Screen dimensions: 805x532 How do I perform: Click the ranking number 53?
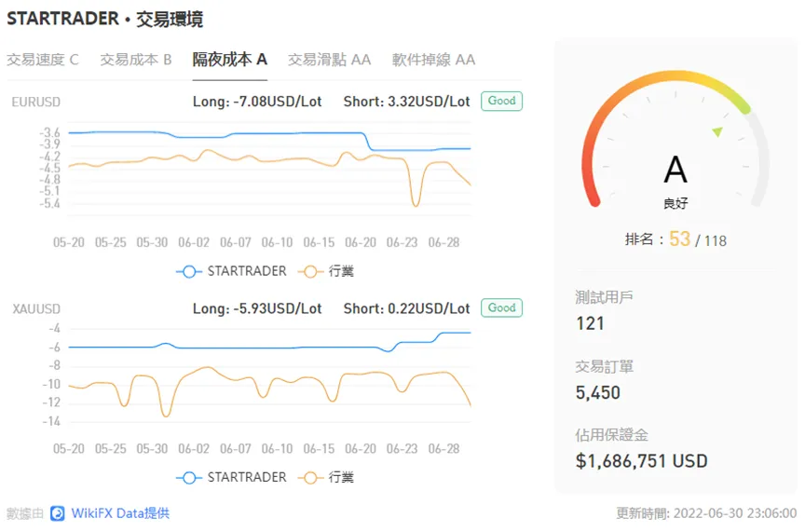tap(680, 239)
